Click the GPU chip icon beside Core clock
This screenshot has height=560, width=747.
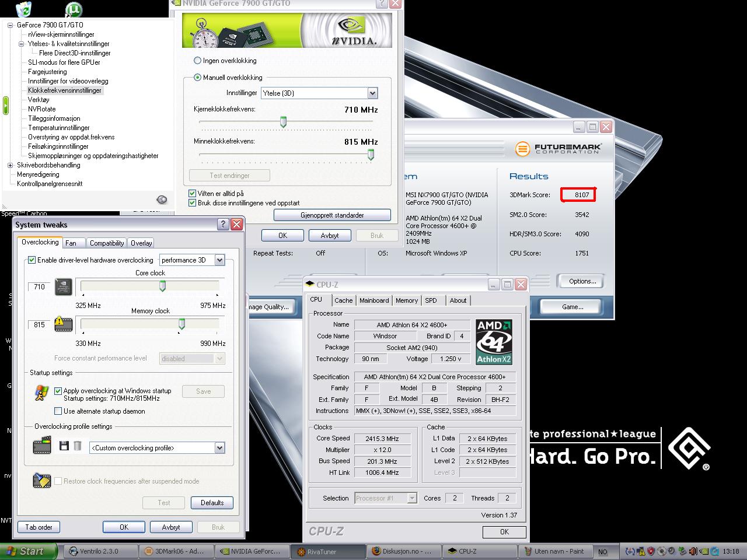(x=63, y=287)
